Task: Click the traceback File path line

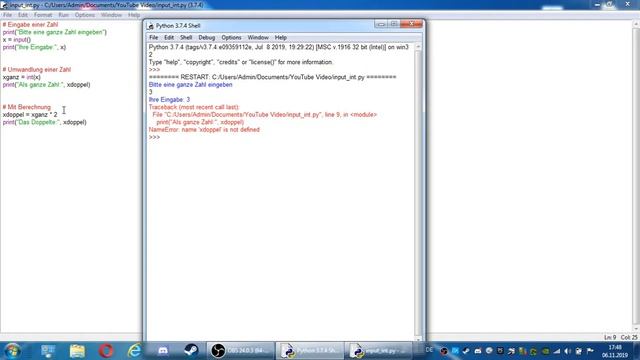Action: pyautogui.click(x=264, y=115)
